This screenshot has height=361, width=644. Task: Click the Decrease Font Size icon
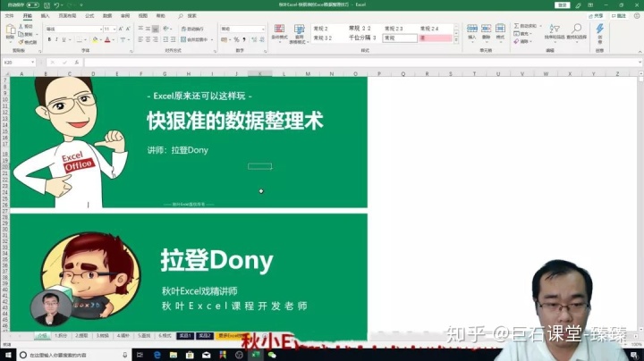point(128,29)
